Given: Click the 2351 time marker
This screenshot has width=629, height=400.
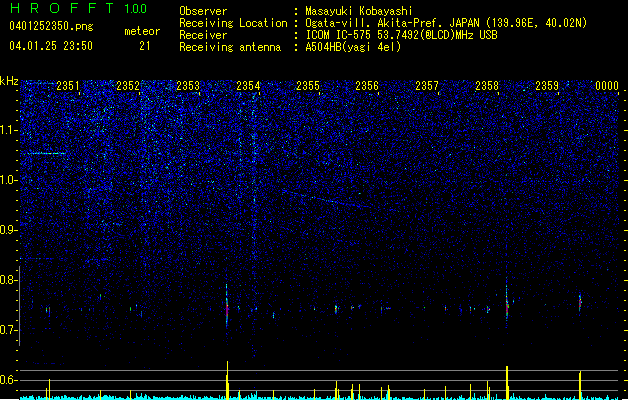Looking at the screenshot, I should 68,86.
